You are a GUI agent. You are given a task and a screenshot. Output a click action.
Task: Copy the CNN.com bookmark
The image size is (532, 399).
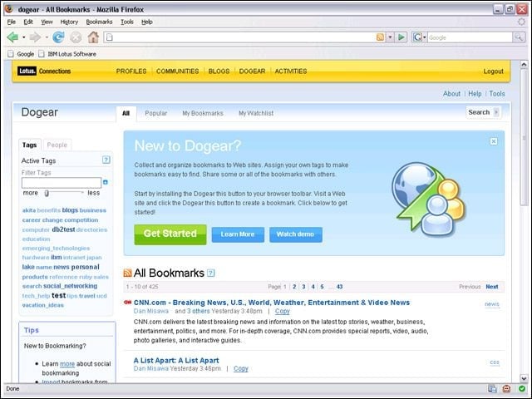(x=283, y=311)
